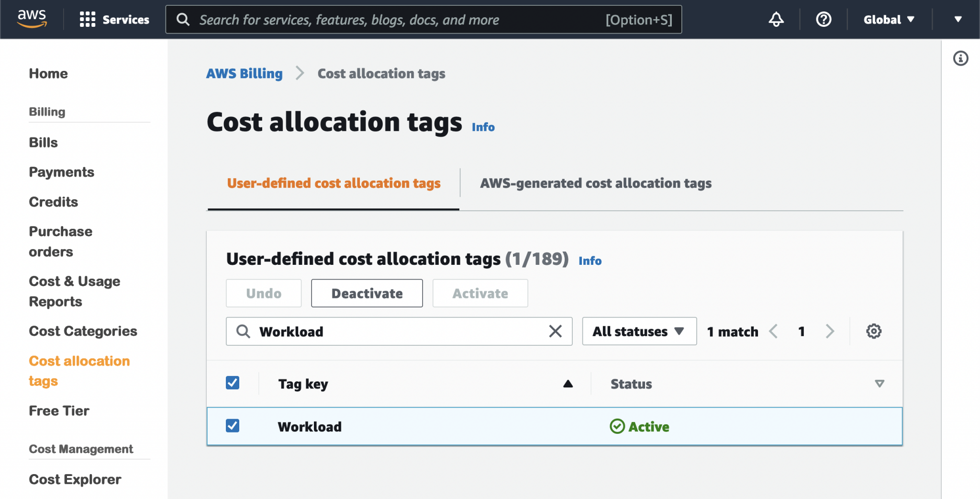Viewport: 980px width, 499px height.
Task: Select the User-defined cost allocation tags tab
Action: pyautogui.click(x=334, y=183)
